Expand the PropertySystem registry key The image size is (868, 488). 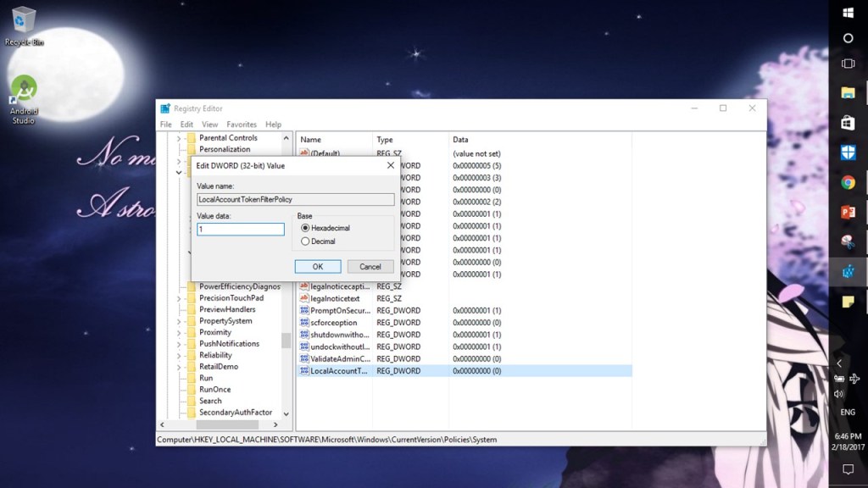(179, 321)
